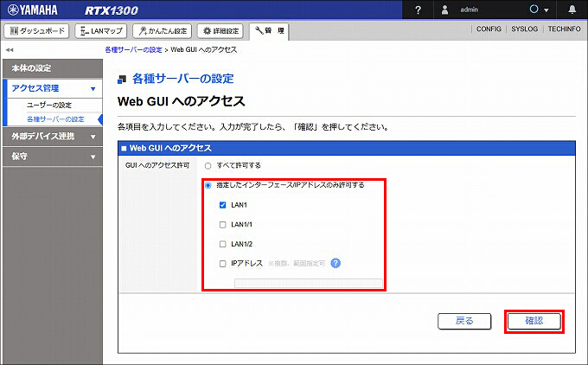Check the LAN1/2 checkbox
This screenshot has height=365, width=588.
(223, 244)
